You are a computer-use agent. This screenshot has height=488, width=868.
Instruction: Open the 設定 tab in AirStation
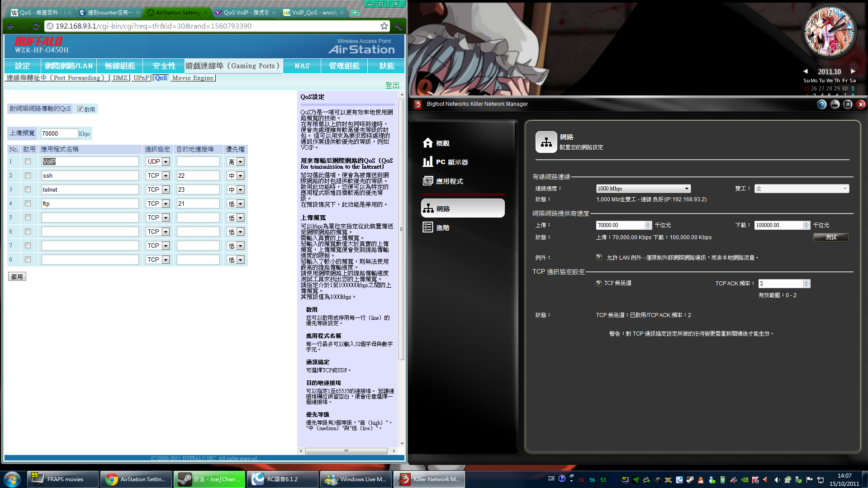click(x=22, y=66)
